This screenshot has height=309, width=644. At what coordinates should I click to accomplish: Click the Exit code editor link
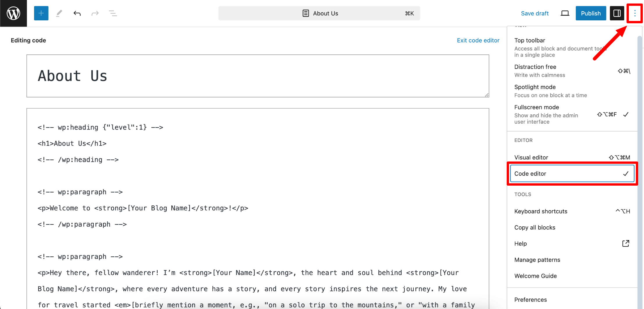tap(478, 40)
